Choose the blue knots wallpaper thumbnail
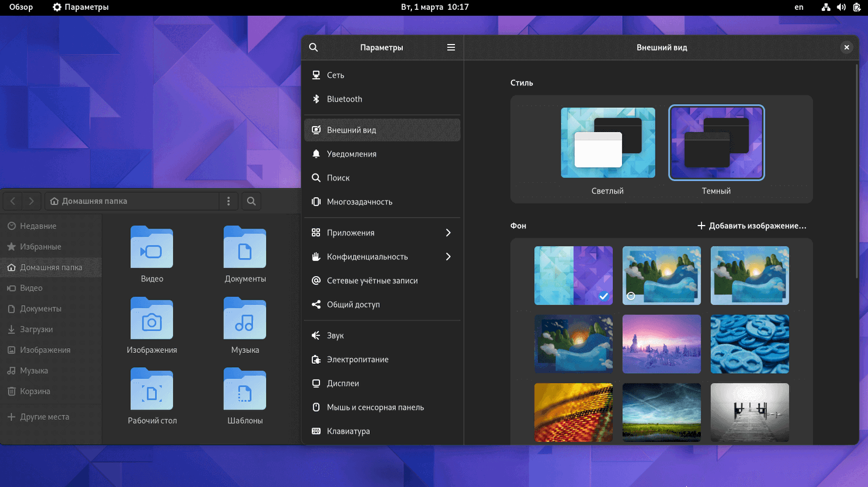 coord(749,344)
